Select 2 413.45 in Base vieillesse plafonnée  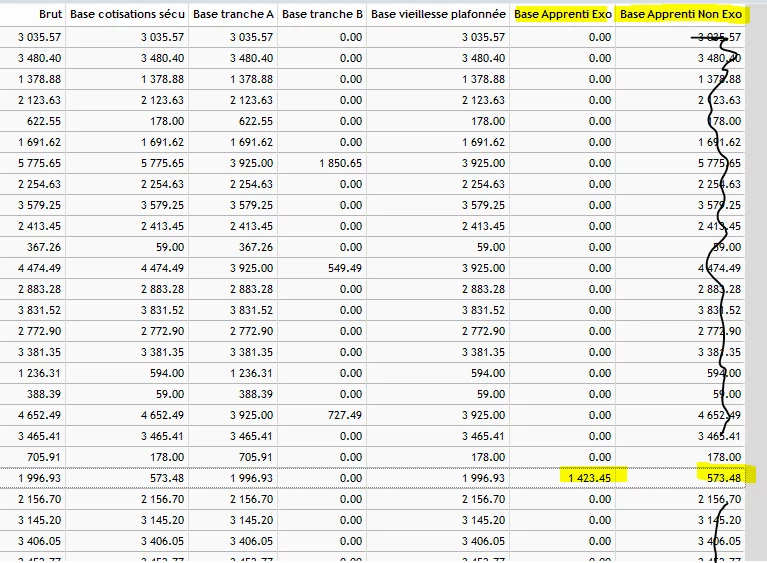click(483, 226)
